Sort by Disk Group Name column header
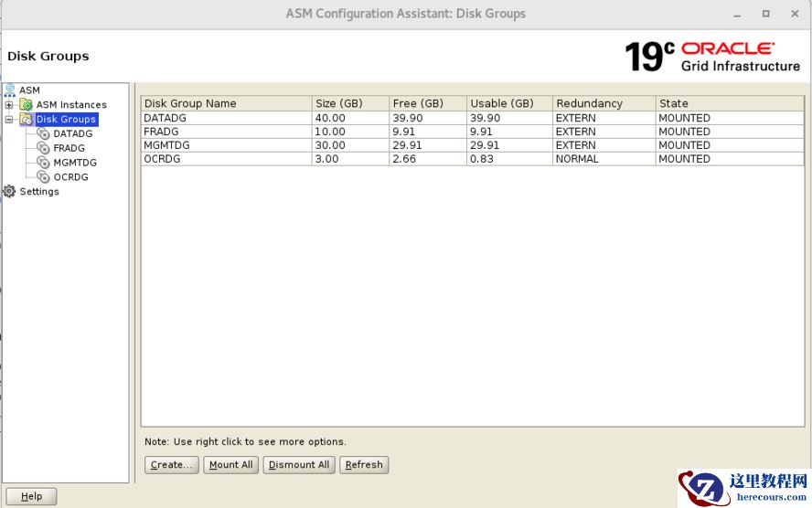812x508 pixels. [x=226, y=103]
